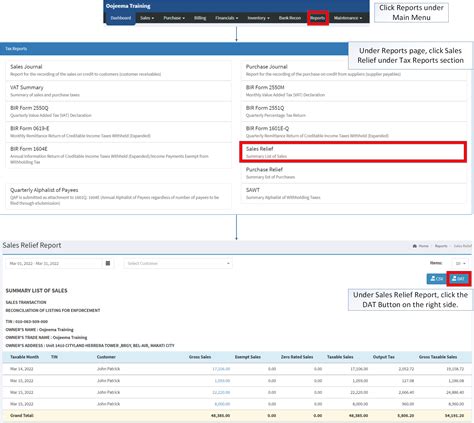Open the Billing menu item
Image resolution: width=474 pixels, height=423 pixels.
click(200, 18)
